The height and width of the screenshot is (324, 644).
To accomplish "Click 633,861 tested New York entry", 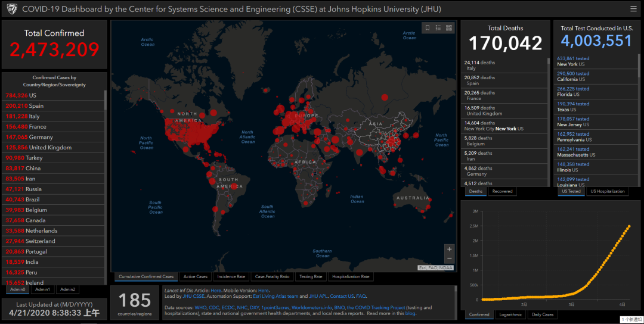I will tap(596, 61).
